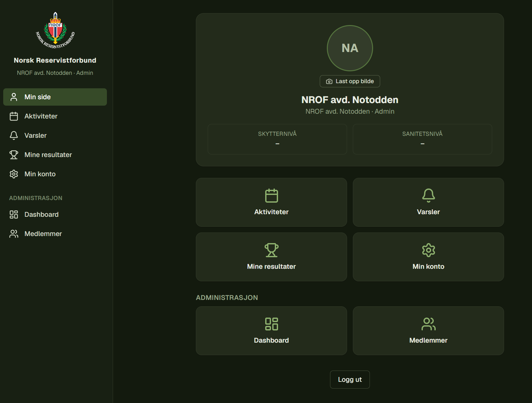Image resolution: width=532 pixels, height=403 pixels.
Task: Open Medlemmer in the sidebar
Action: coord(55,234)
